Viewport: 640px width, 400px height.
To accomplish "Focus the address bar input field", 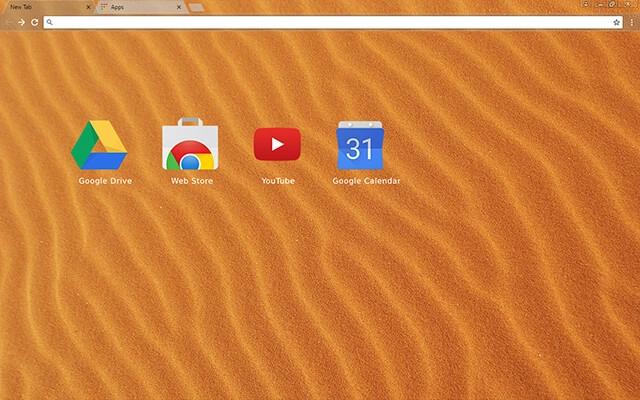I will tap(333, 22).
